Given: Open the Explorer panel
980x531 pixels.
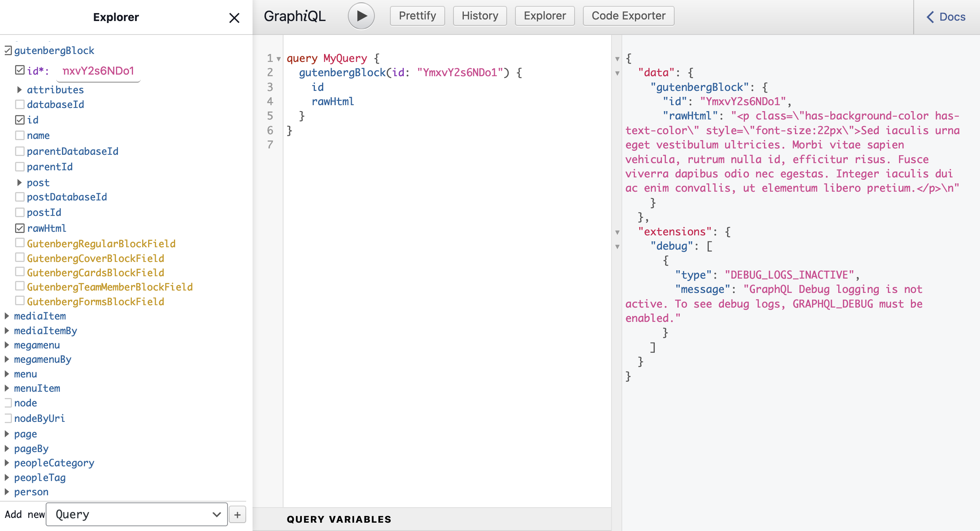Looking at the screenshot, I should pyautogui.click(x=544, y=16).
